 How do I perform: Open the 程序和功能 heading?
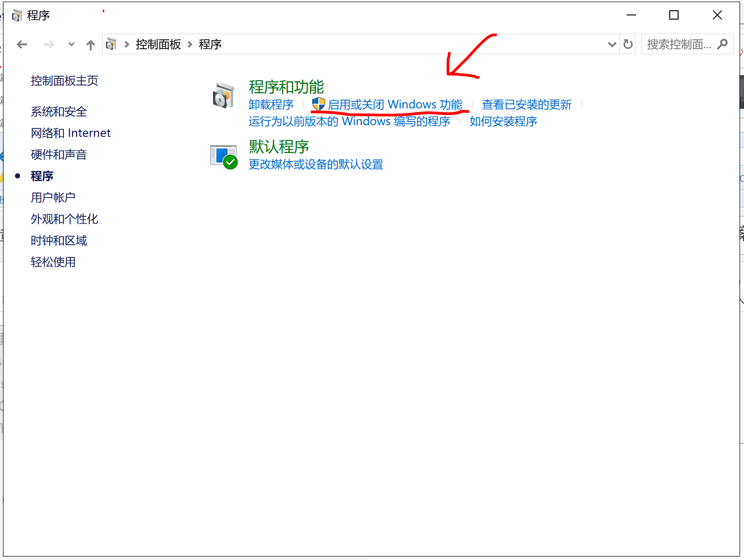[286, 87]
